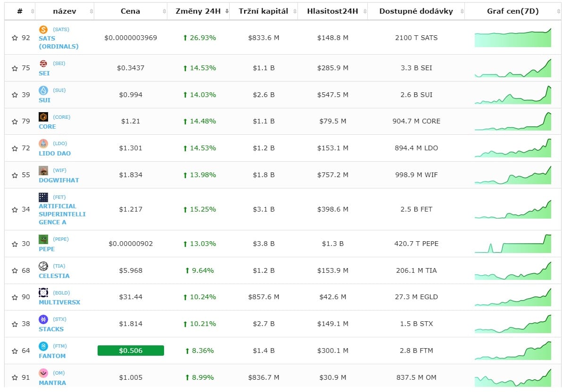Screen dimensions: 562x392
Task: Star the Fantom row
Action: 15,351
